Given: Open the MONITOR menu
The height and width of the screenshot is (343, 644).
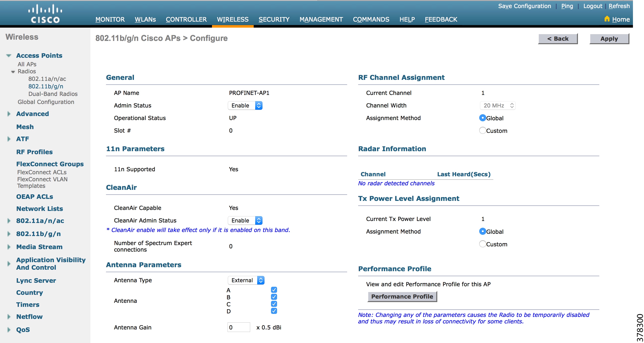Looking at the screenshot, I should (x=110, y=19).
